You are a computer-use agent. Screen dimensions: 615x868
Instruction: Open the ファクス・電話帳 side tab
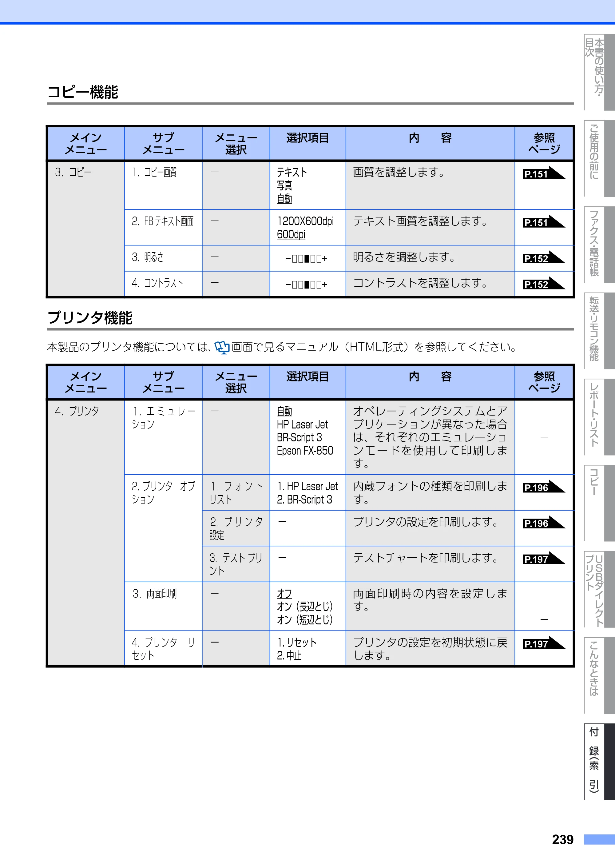599,244
